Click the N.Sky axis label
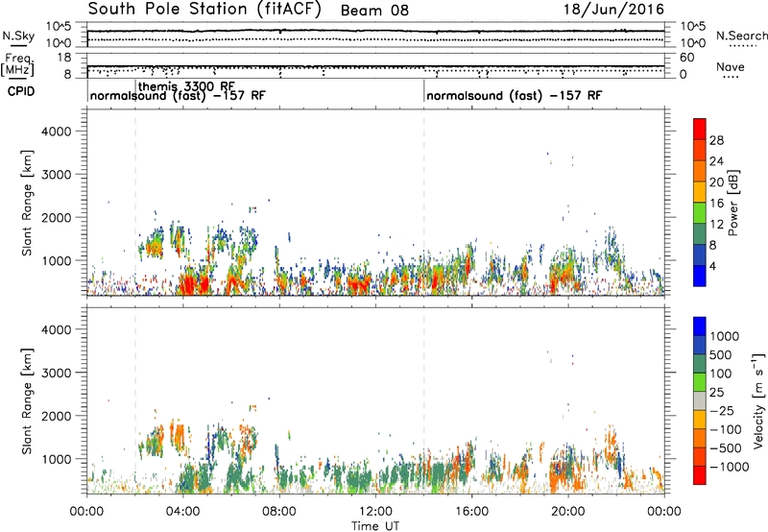768x532 pixels. (x=18, y=36)
